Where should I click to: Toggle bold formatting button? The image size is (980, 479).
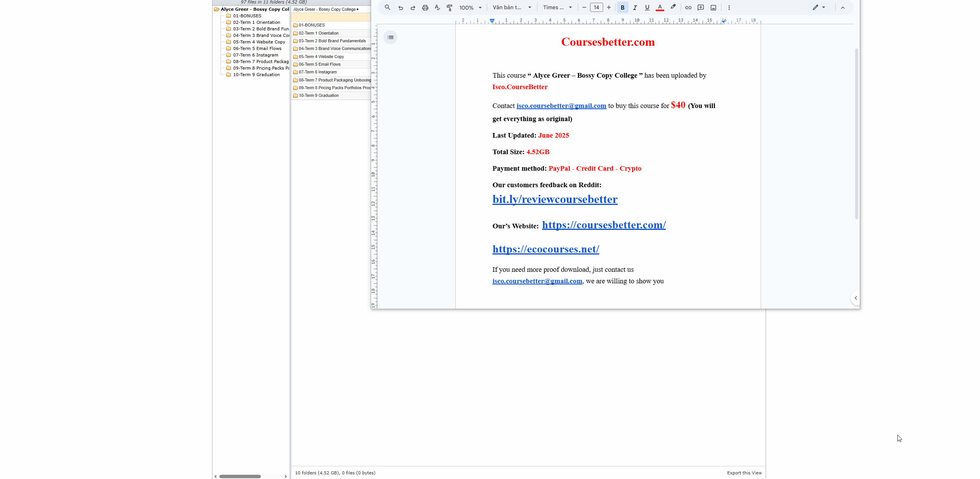pyautogui.click(x=622, y=8)
